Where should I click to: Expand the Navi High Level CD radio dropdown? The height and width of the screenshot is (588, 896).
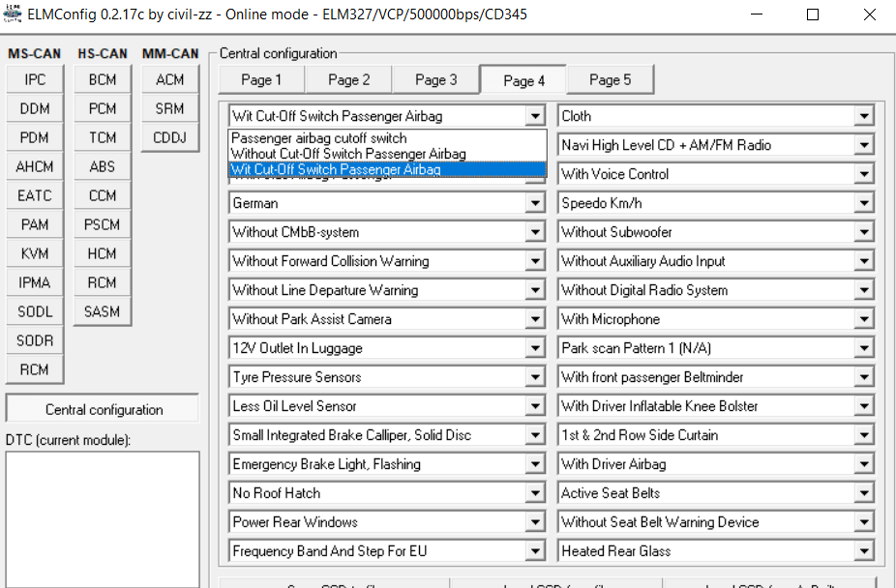point(864,146)
